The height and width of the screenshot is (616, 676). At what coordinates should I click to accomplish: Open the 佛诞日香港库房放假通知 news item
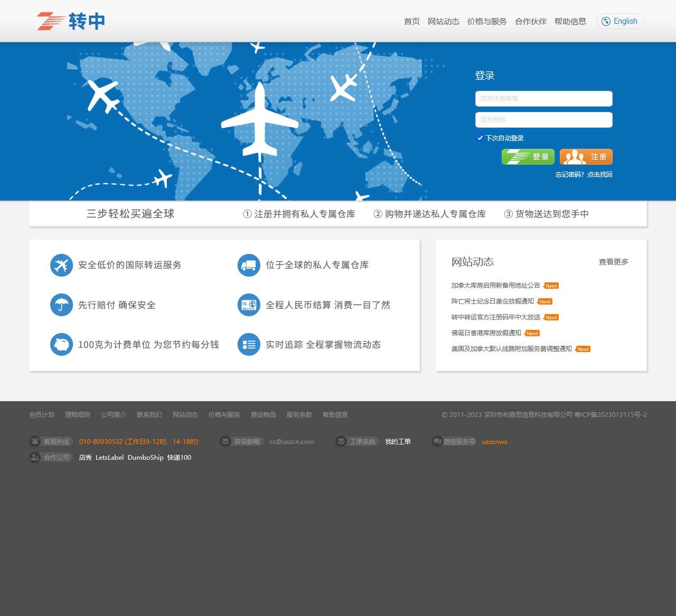tap(486, 333)
